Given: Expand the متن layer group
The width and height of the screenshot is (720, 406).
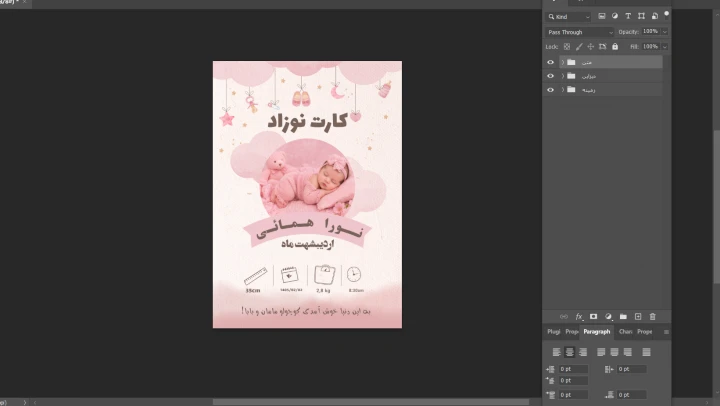Looking at the screenshot, I should pyautogui.click(x=562, y=62).
